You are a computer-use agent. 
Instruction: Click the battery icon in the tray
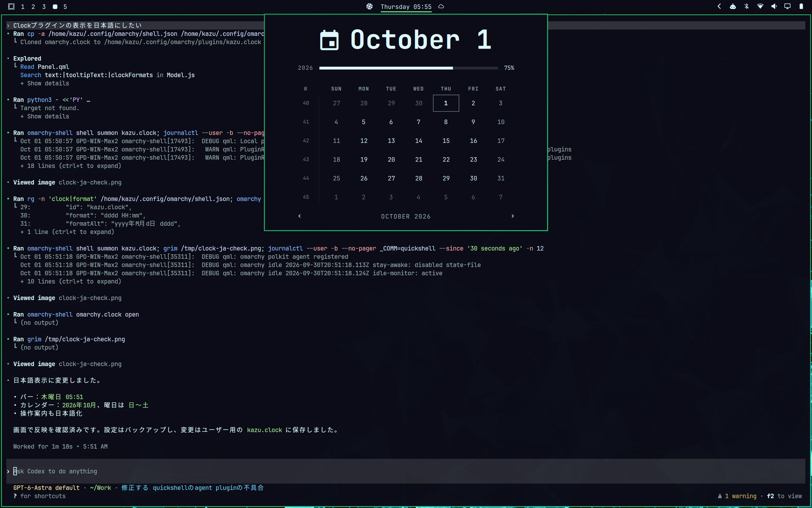(x=801, y=6)
